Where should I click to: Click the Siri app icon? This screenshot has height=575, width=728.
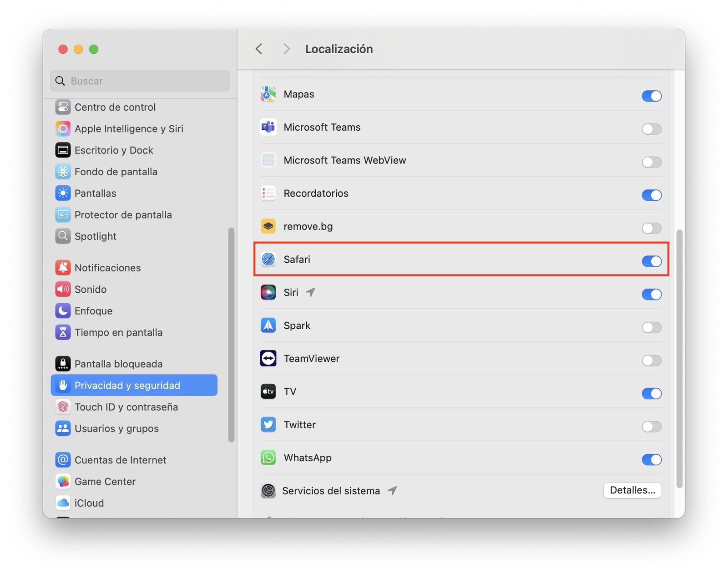tap(268, 292)
